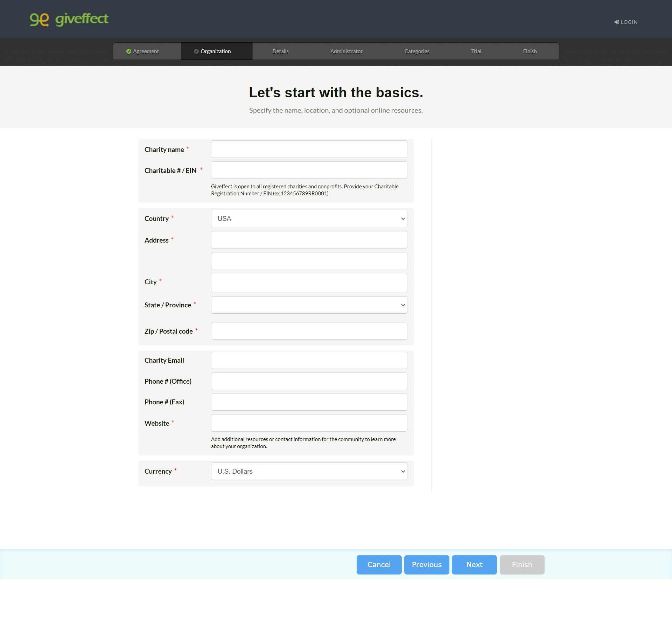Click the Next button
This screenshot has width=672, height=620.
click(x=474, y=564)
